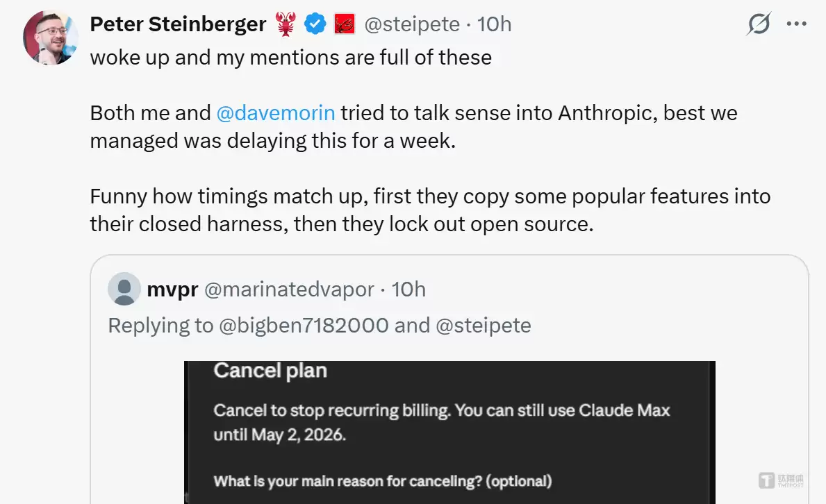Click the @steipete handle
826x504 pixels.
point(411,24)
